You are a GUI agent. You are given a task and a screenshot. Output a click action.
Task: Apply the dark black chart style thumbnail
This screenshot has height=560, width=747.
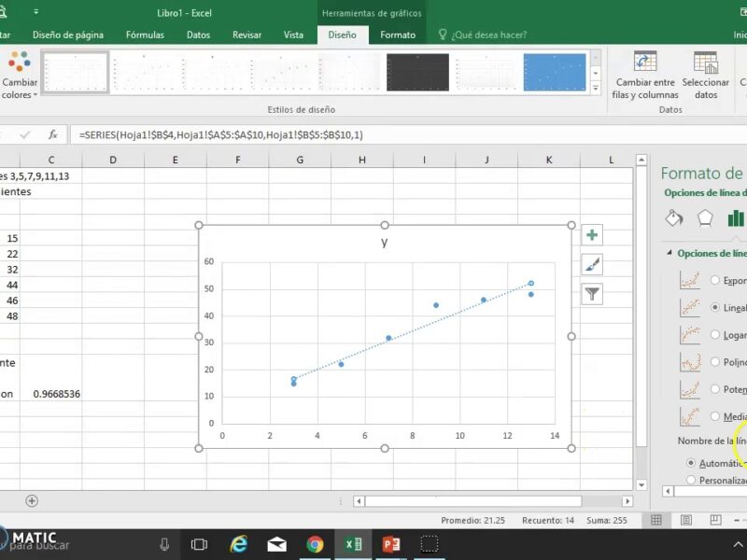click(417, 72)
